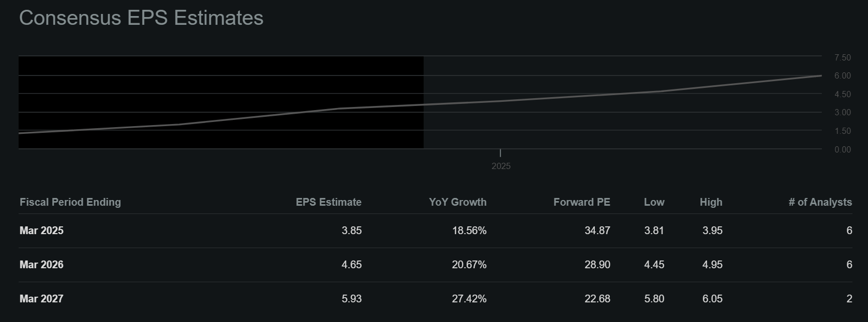Click the Consensus EPS Estimates heading
868x322 pixels.
[x=141, y=18]
